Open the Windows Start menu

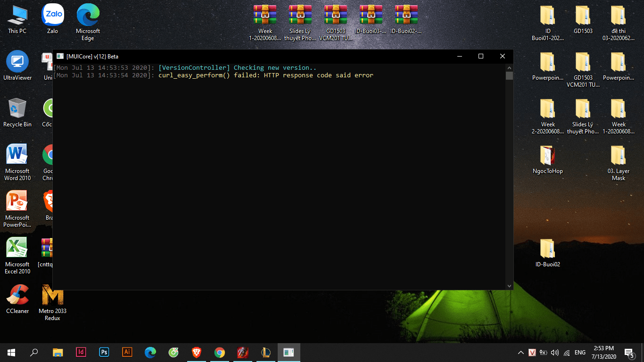(x=11, y=353)
